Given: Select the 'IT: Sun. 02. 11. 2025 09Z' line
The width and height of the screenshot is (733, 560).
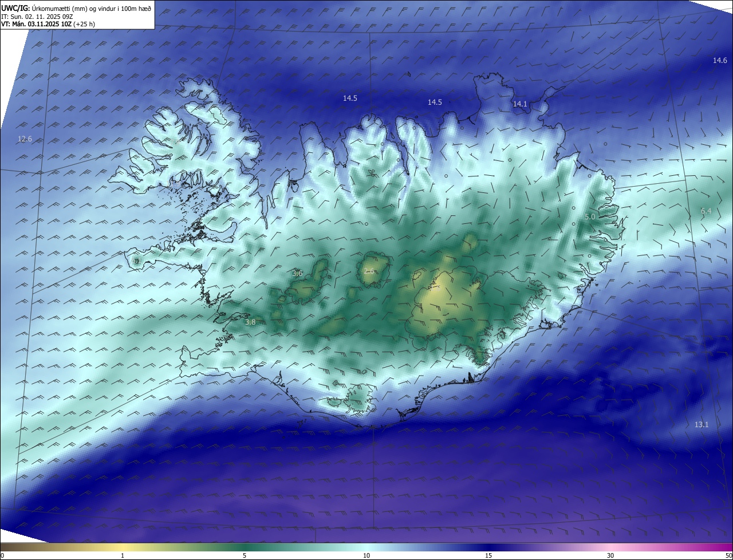Looking at the screenshot, I should click(x=37, y=17).
